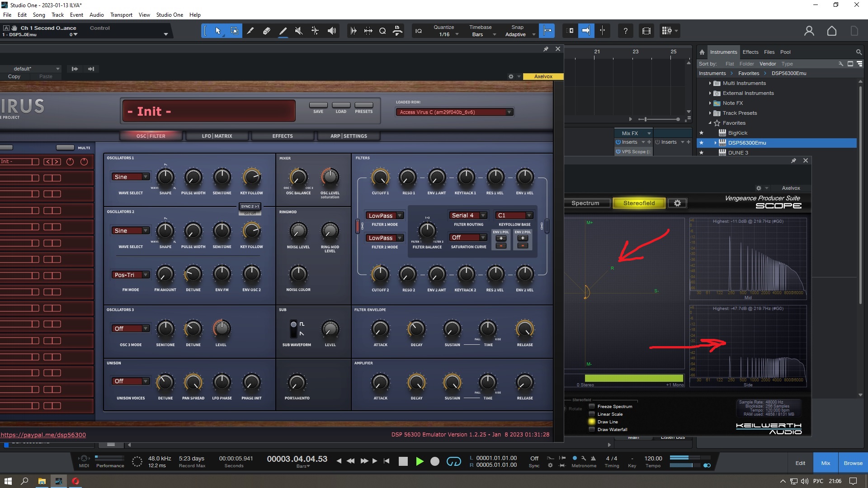Open the Video Player film icon
The image size is (868, 488).
[x=646, y=31]
